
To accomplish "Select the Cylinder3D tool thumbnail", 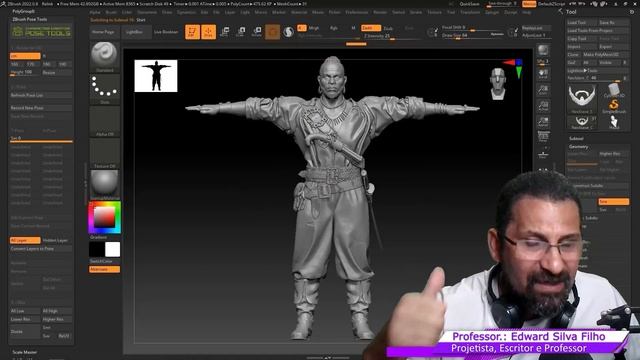I will tap(614, 91).
